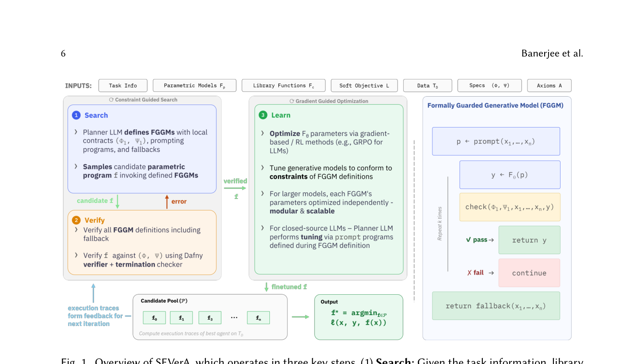Click the red upward error arrow
The width and height of the screenshot is (644, 364).
167,202
